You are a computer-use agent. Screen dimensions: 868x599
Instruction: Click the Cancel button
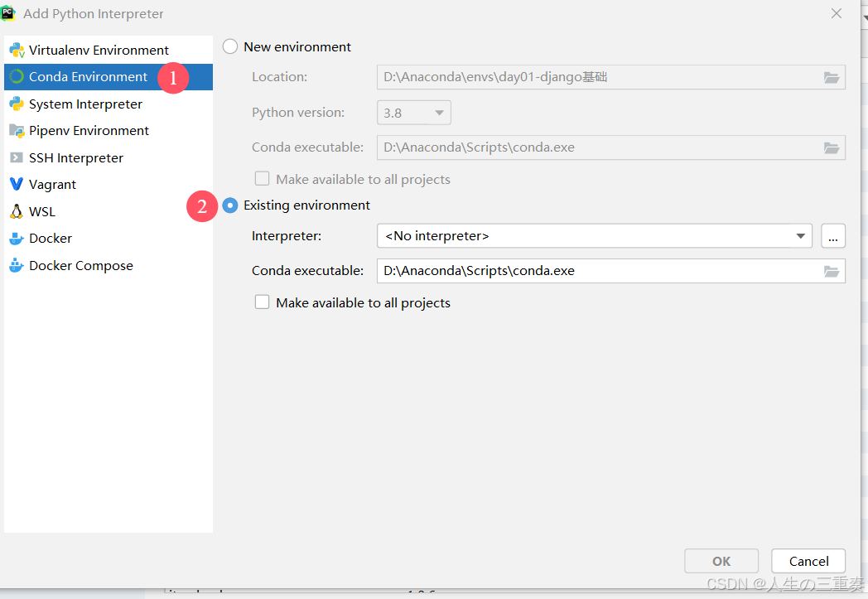808,562
